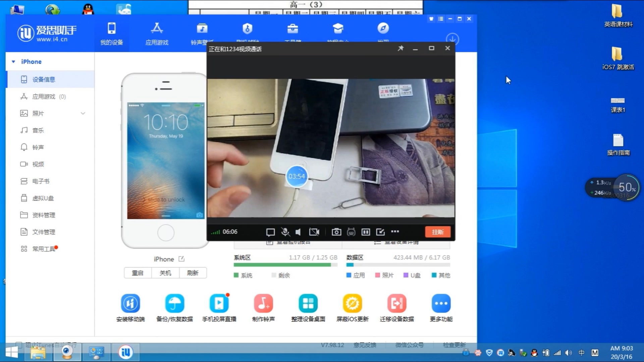
Task: Open 备份/恢复数据 tool
Action: pyautogui.click(x=175, y=308)
